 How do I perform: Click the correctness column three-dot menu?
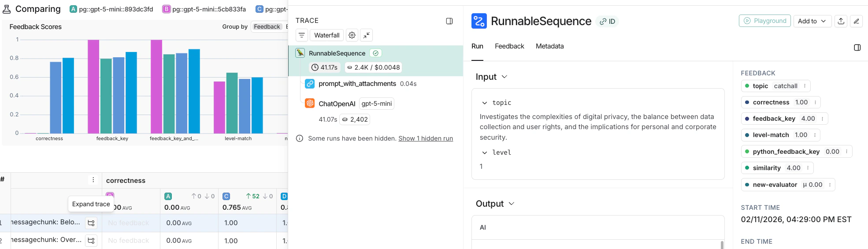93,180
